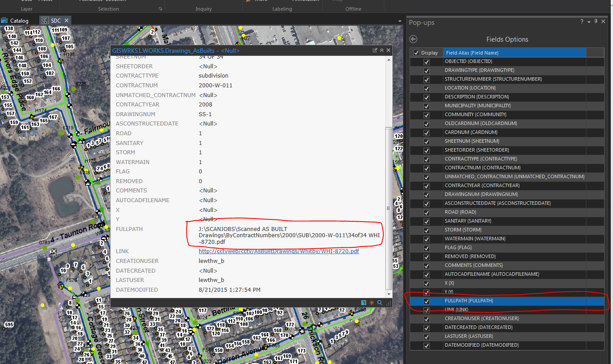Uncheck display for DRAWINGTYPE field
This screenshot has width=613, height=364.
tap(427, 70)
